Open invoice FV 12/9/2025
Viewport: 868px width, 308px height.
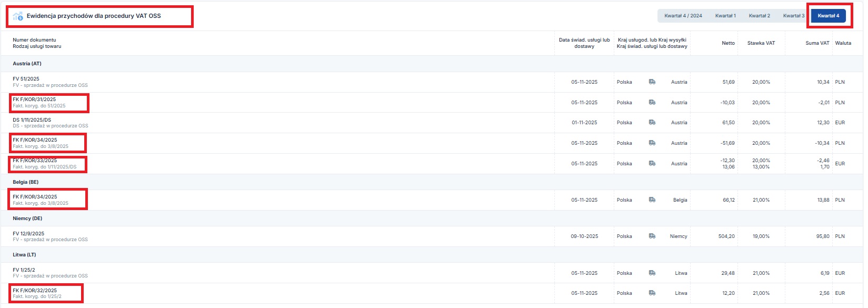tap(28, 234)
